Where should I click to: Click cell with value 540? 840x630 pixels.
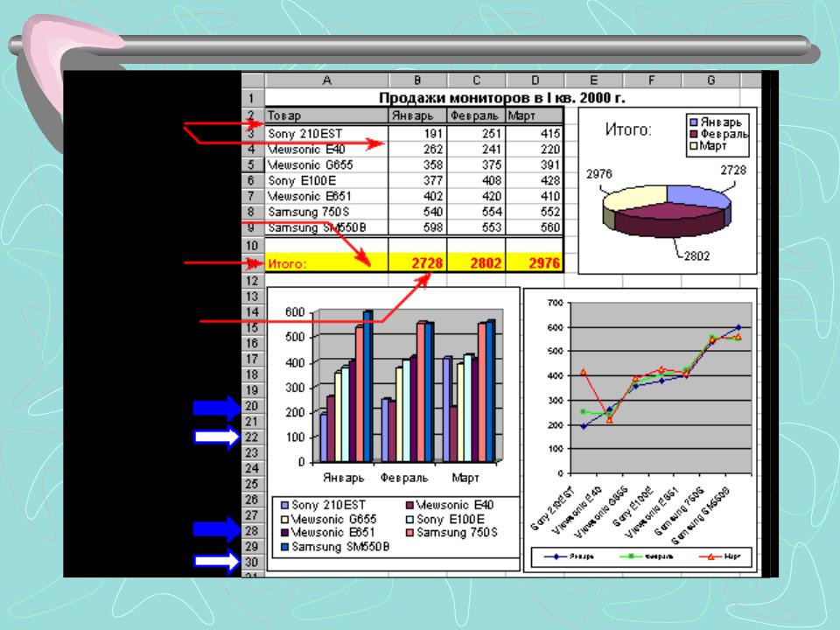418,212
